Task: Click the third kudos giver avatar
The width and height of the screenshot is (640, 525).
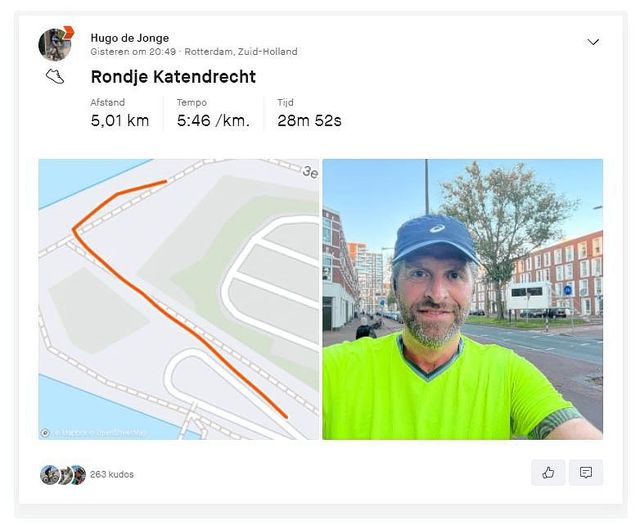Action: point(79,475)
